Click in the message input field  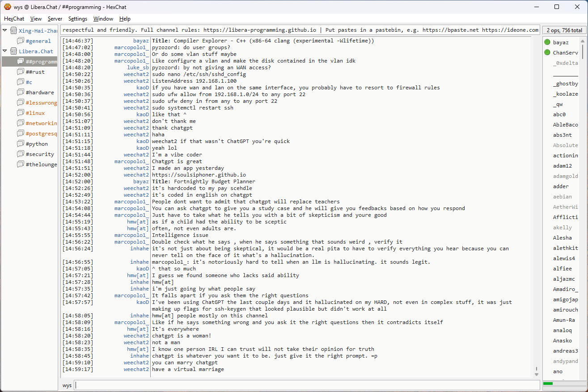(x=306, y=385)
